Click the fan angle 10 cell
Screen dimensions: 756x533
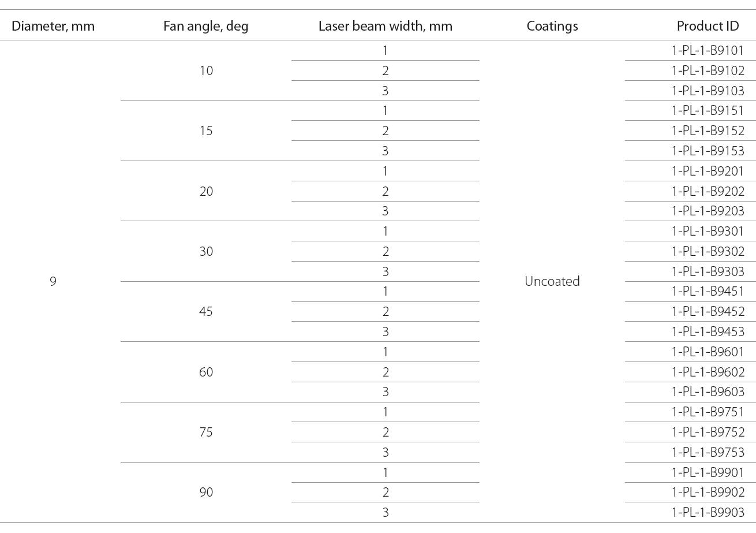tap(206, 70)
